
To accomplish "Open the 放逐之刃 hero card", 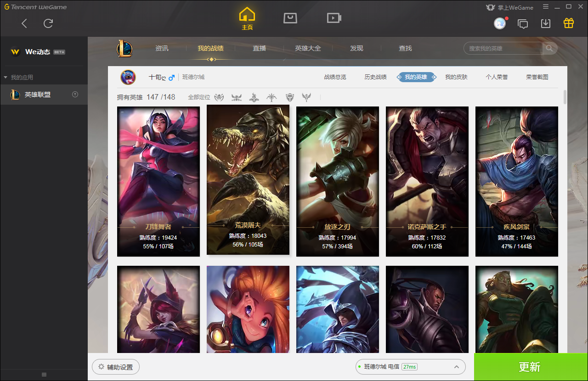I will click(338, 182).
